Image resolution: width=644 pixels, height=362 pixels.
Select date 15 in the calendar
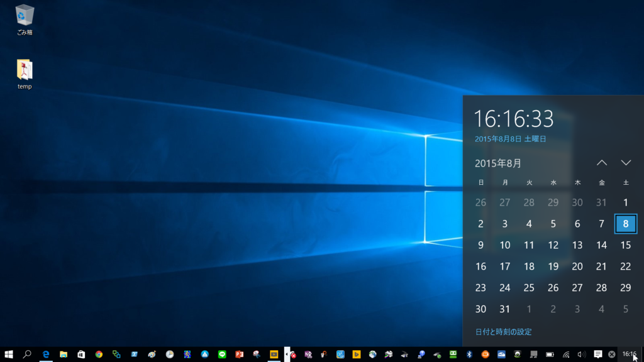coord(626,245)
